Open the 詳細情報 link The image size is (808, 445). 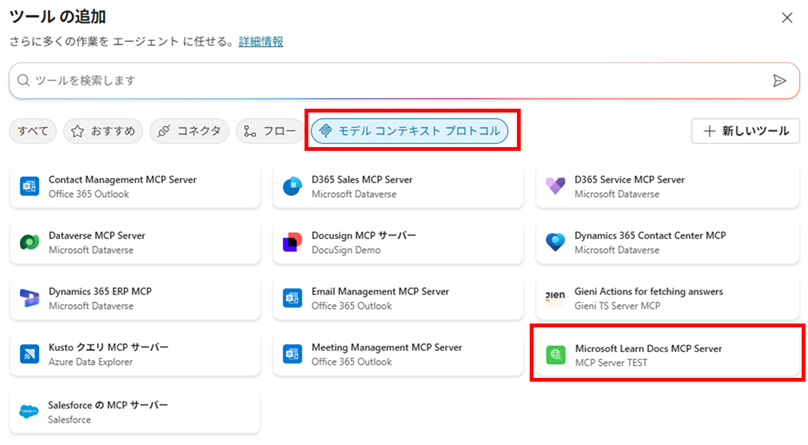(261, 42)
